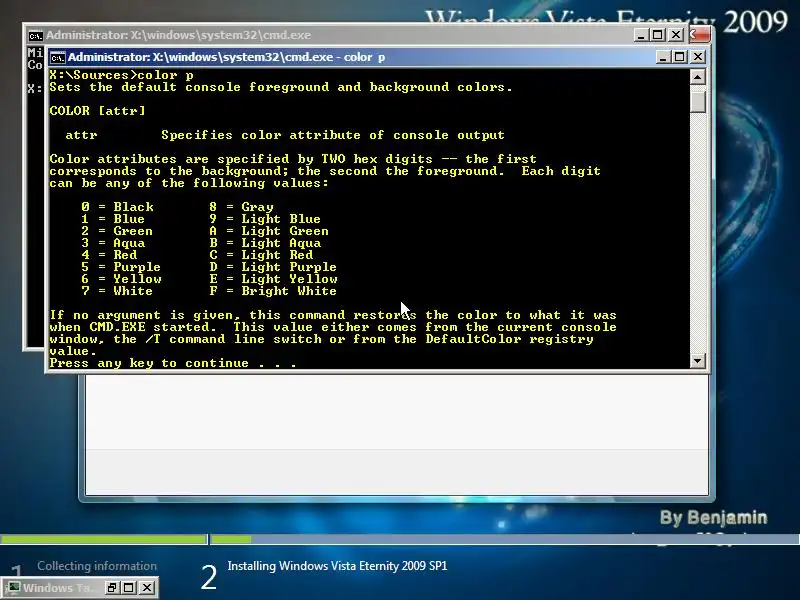Click the '4 = Red' color entry
The height and width of the screenshot is (600, 800).
(x=109, y=255)
